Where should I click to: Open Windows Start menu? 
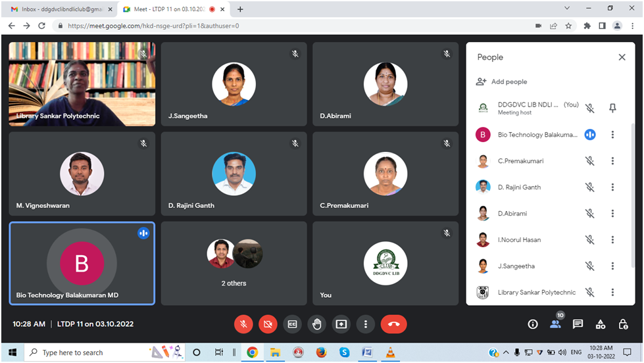(x=12, y=352)
